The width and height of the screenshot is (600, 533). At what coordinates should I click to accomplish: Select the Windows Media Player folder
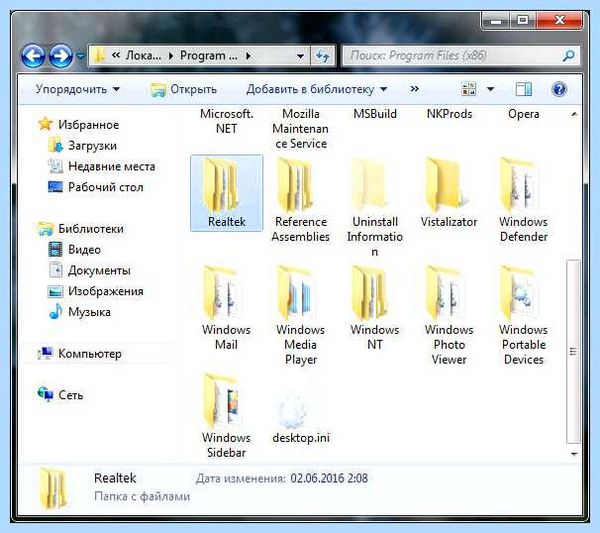pyautogui.click(x=300, y=315)
